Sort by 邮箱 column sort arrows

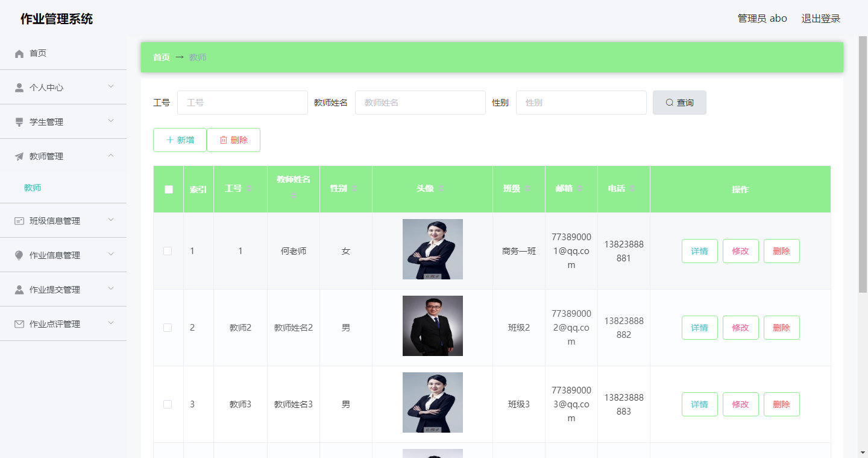pos(580,189)
